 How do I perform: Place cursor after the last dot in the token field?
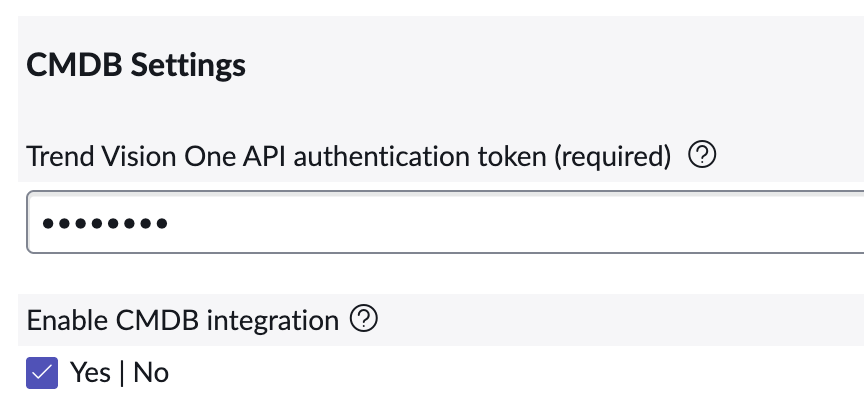(170, 222)
